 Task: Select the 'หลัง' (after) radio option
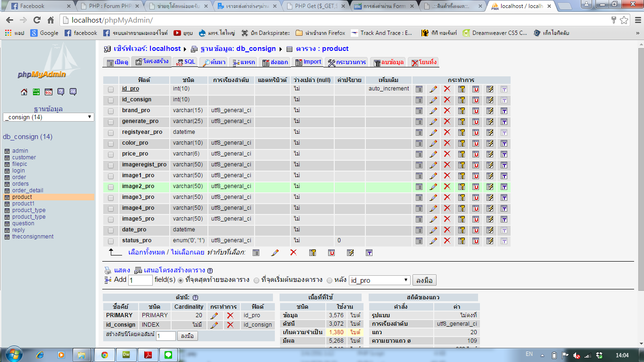point(330,280)
